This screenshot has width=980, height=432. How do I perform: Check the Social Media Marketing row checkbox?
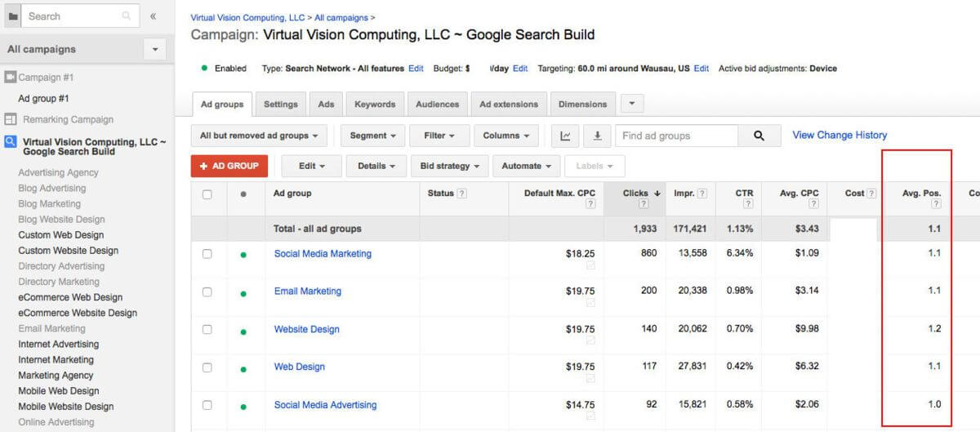point(207,254)
